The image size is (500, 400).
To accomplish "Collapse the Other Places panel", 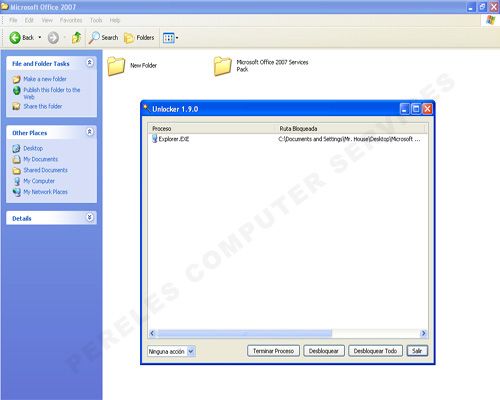I will [x=90, y=132].
